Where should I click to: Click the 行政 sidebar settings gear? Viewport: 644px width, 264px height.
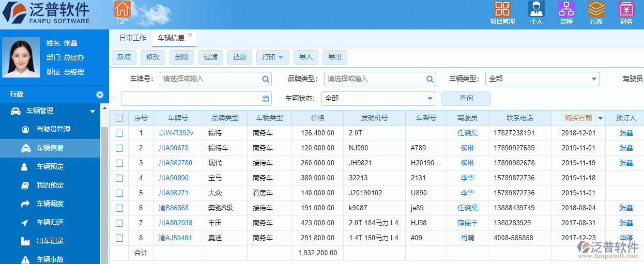pyautogui.click(x=100, y=95)
